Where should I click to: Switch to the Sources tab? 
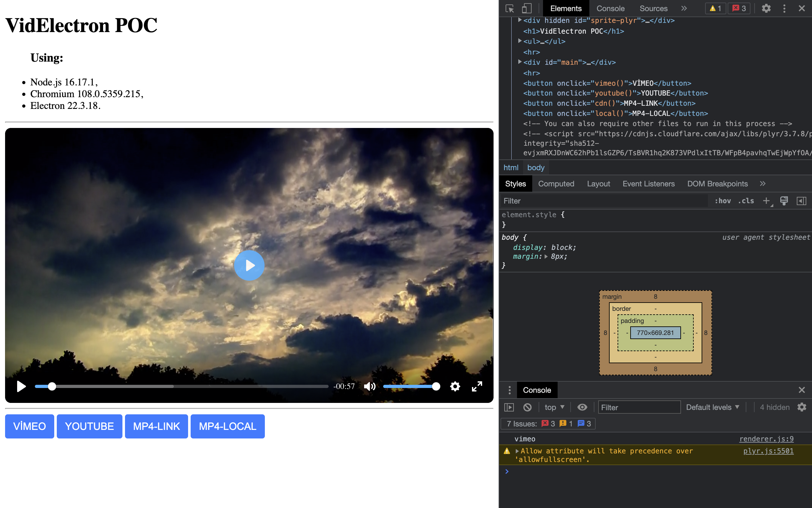coord(653,8)
